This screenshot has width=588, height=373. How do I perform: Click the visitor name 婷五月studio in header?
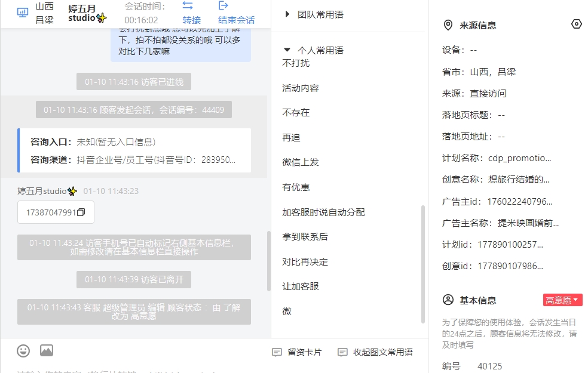point(87,13)
